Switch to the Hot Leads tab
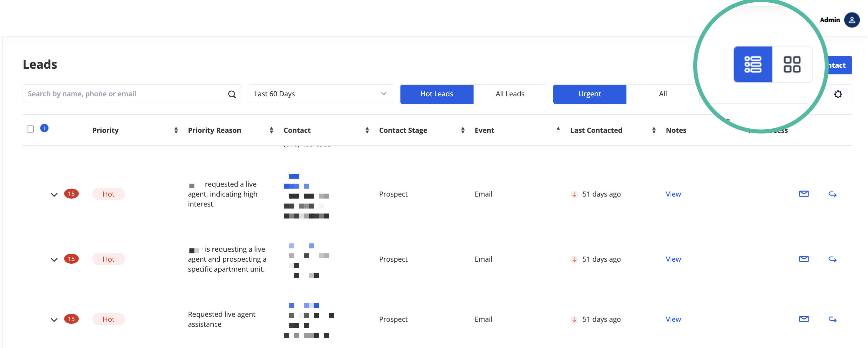 (x=437, y=94)
